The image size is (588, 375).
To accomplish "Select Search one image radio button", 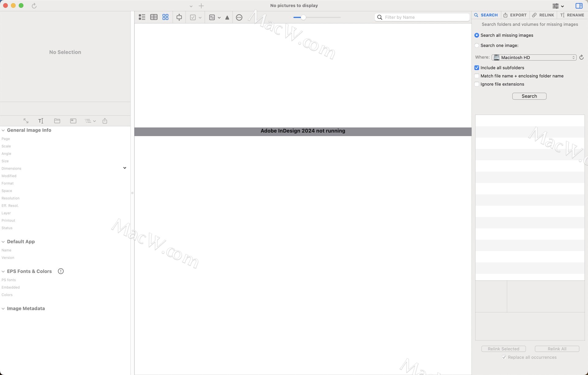I will pyautogui.click(x=477, y=45).
